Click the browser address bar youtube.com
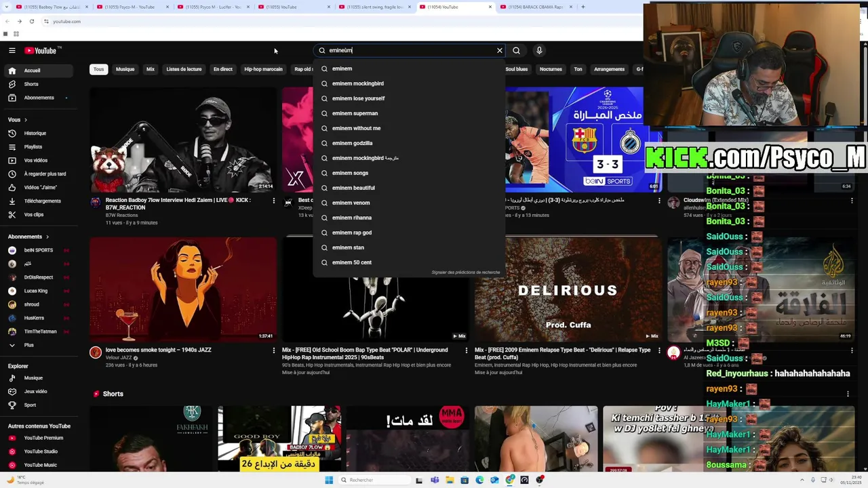 pos(66,22)
